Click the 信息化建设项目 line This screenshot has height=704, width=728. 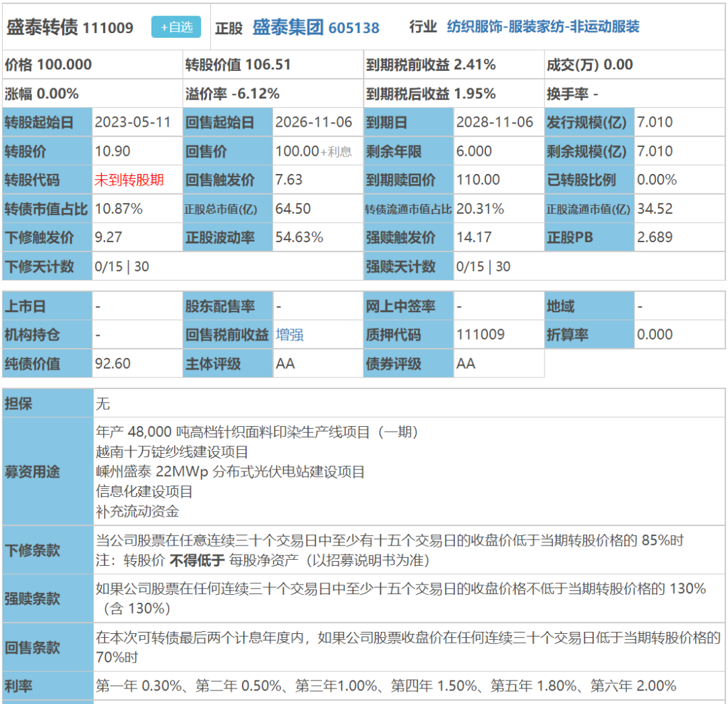144,492
